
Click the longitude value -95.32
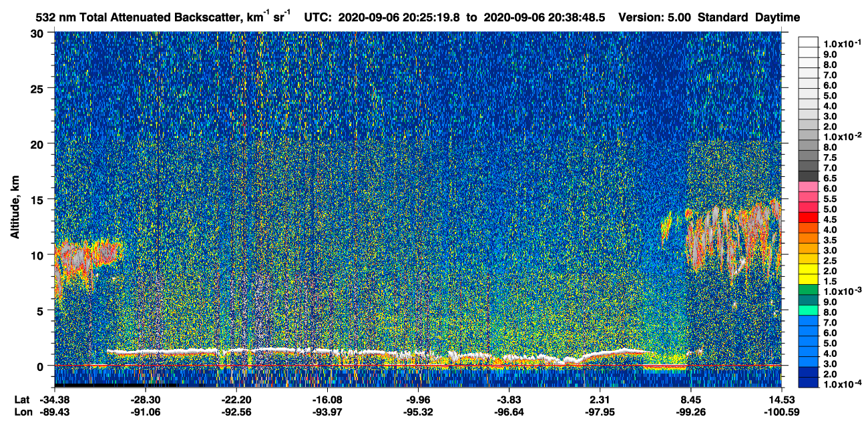tap(418, 412)
